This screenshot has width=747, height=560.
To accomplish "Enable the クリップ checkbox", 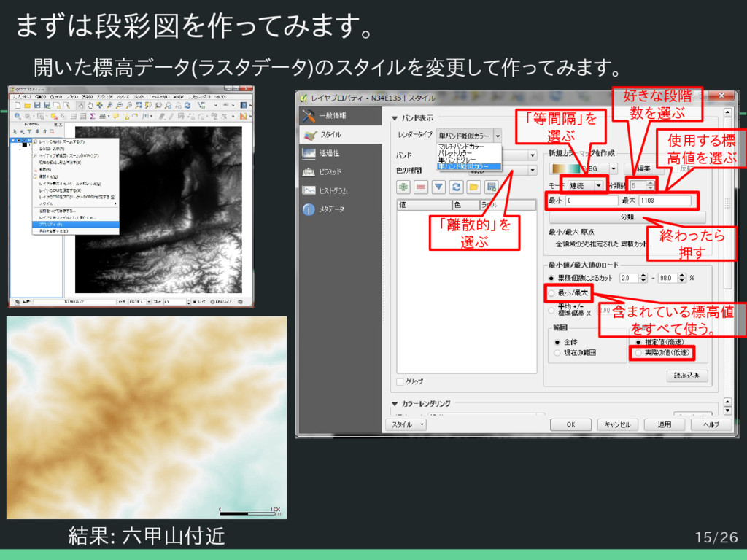I will [400, 381].
